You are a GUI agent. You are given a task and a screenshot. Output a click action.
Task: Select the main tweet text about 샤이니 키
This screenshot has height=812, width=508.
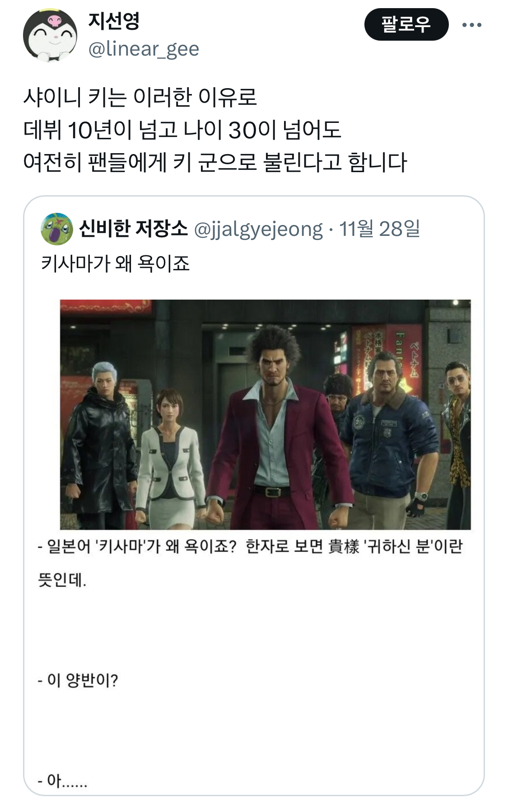coord(215,130)
